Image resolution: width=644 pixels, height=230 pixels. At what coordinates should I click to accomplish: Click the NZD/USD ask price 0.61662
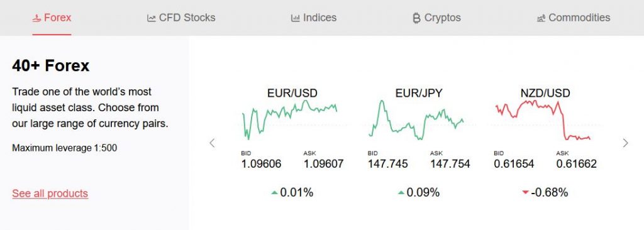pyautogui.click(x=577, y=164)
